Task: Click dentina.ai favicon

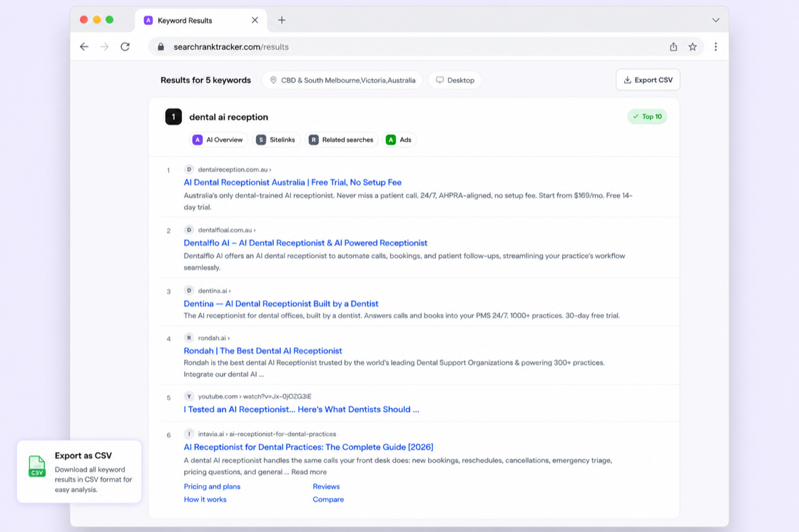Action: coord(189,290)
